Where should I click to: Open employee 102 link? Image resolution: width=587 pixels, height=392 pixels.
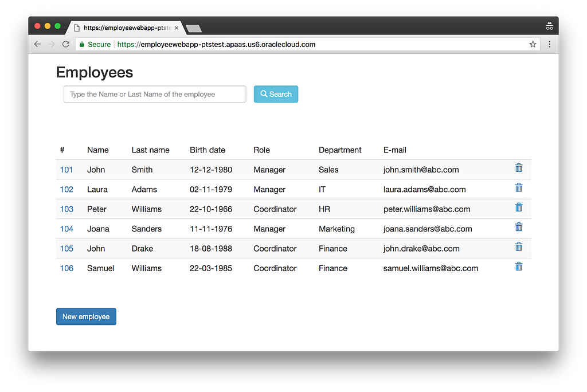66,190
